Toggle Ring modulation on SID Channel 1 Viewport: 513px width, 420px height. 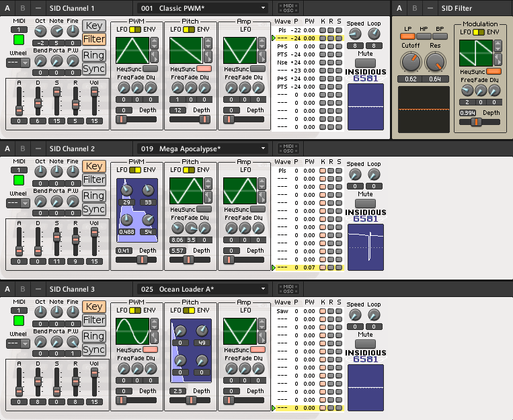click(94, 55)
